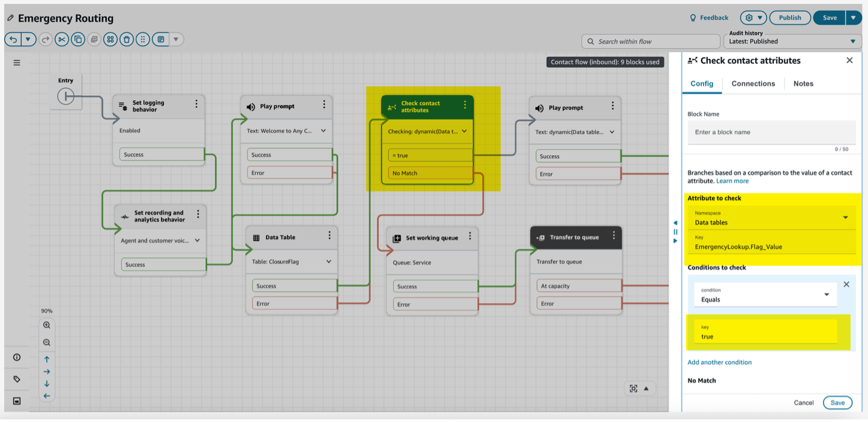The image size is (868, 422).
Task: Zoom out on the flow canvas
Action: (x=47, y=343)
